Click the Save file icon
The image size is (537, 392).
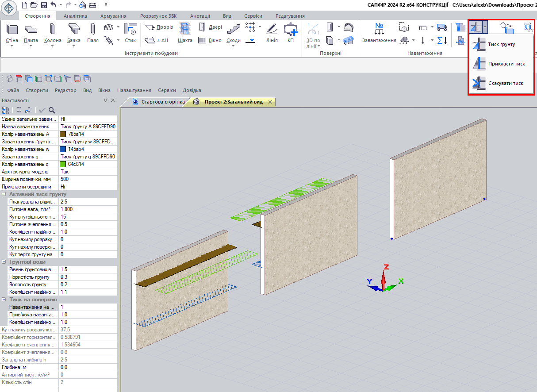click(x=44, y=5)
